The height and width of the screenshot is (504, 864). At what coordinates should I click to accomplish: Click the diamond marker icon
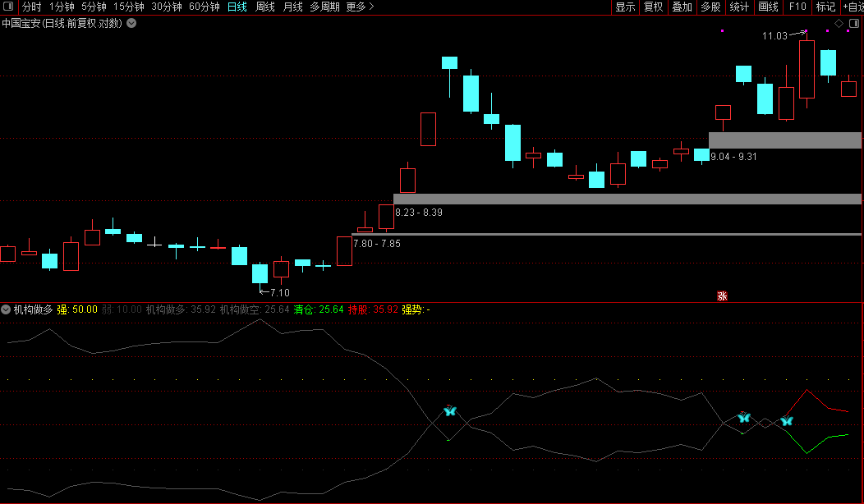point(839,23)
